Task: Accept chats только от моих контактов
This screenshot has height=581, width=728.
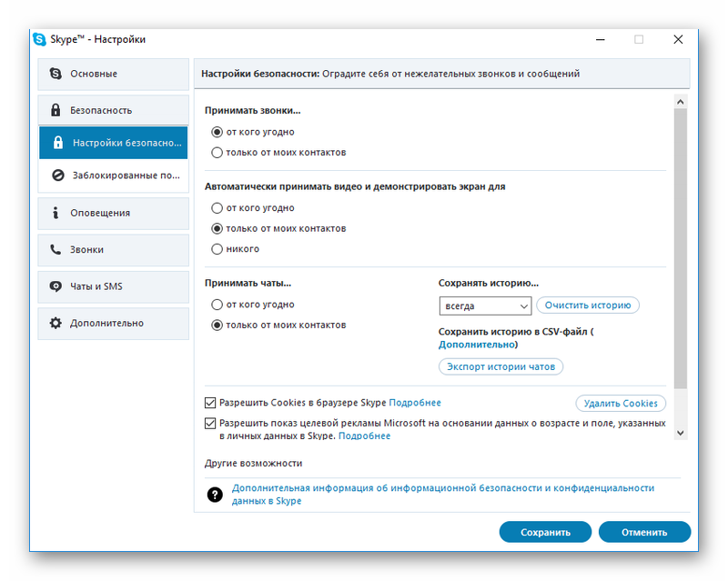Action: click(217, 325)
